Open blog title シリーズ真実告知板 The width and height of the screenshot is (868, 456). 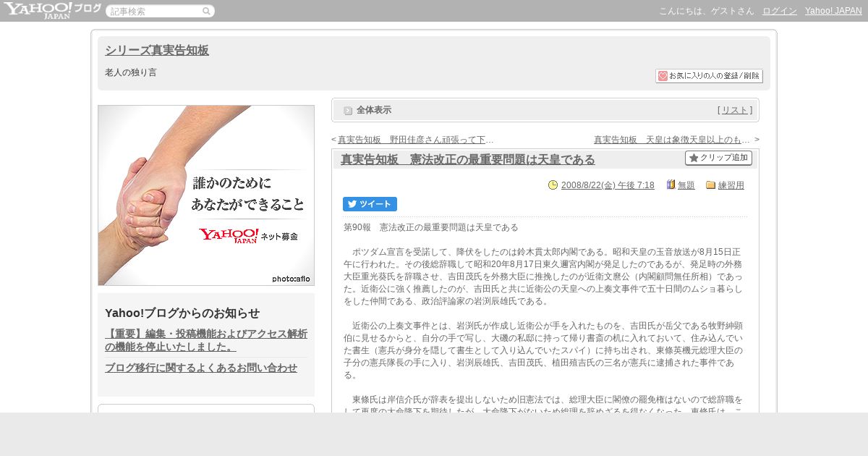click(157, 50)
